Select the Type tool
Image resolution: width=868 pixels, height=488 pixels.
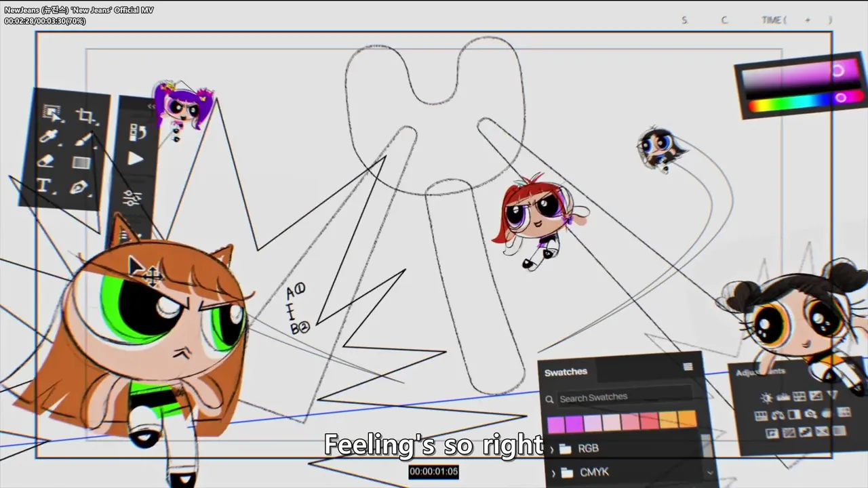(43, 184)
